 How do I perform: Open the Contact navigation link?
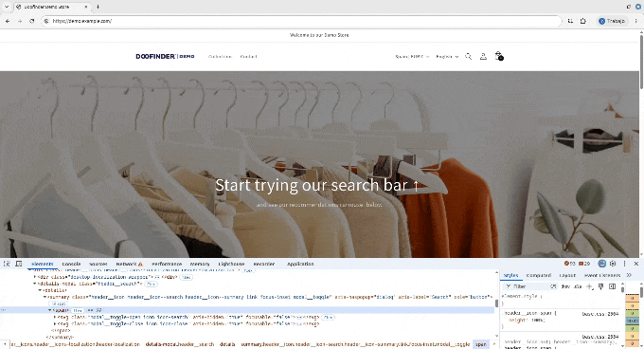[x=248, y=57]
